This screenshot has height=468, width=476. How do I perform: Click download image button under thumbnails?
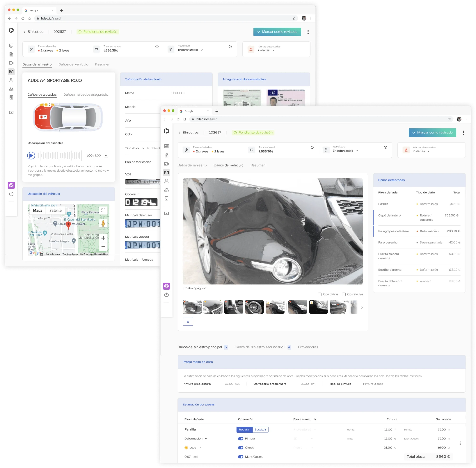188,321
